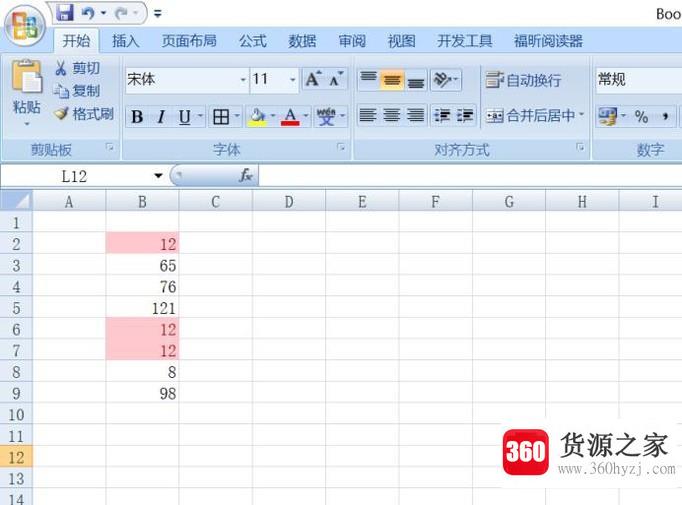Open font color palette arrow
Viewport: 682px width, 505px height.
[x=306, y=116]
